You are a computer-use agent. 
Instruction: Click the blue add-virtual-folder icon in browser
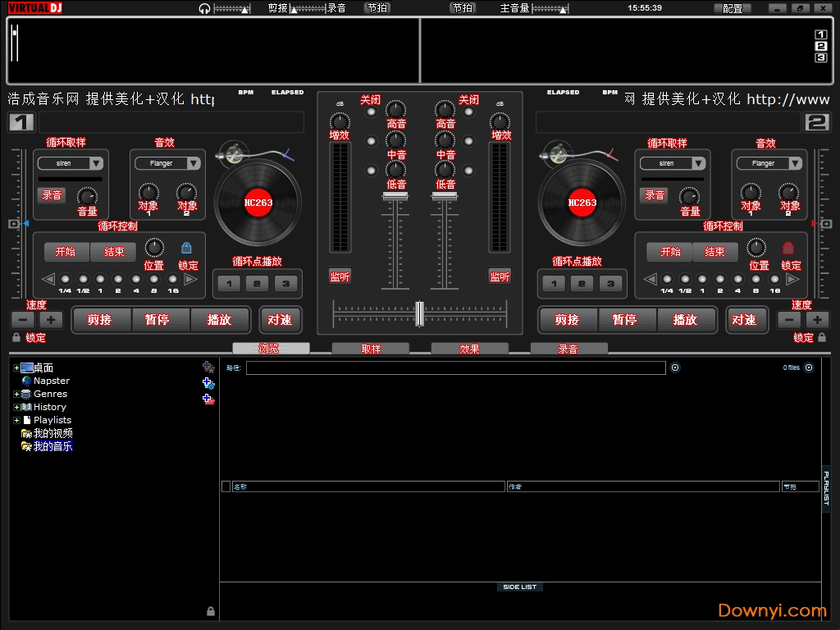click(x=208, y=383)
